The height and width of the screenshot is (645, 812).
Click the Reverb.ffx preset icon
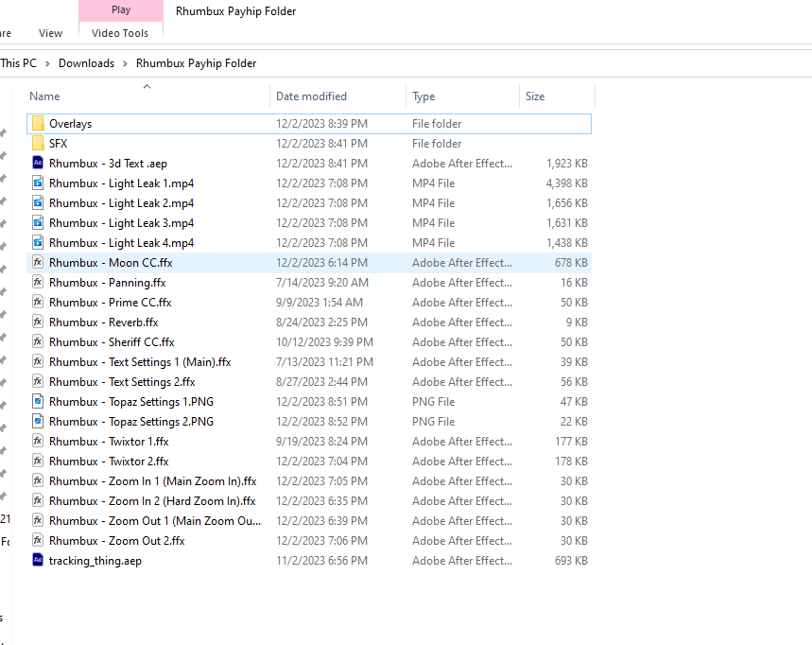(x=38, y=322)
